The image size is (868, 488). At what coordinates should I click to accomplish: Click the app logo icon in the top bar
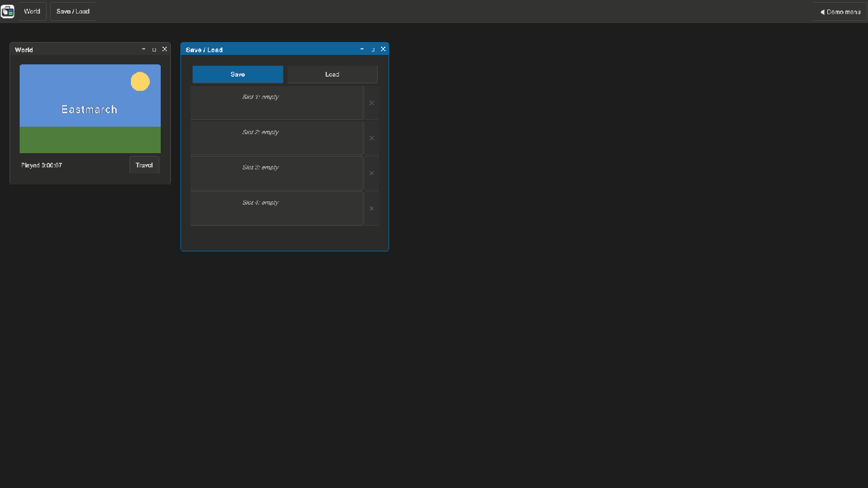click(7, 12)
